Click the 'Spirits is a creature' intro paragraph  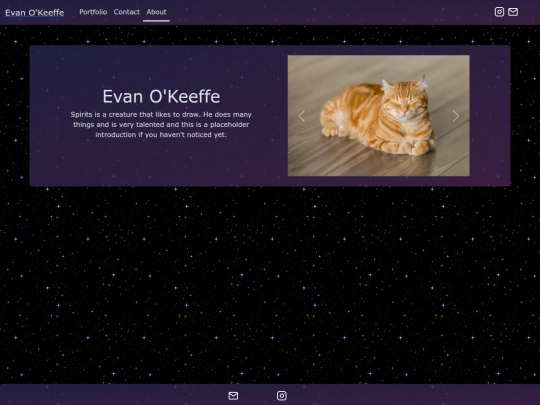(x=161, y=124)
